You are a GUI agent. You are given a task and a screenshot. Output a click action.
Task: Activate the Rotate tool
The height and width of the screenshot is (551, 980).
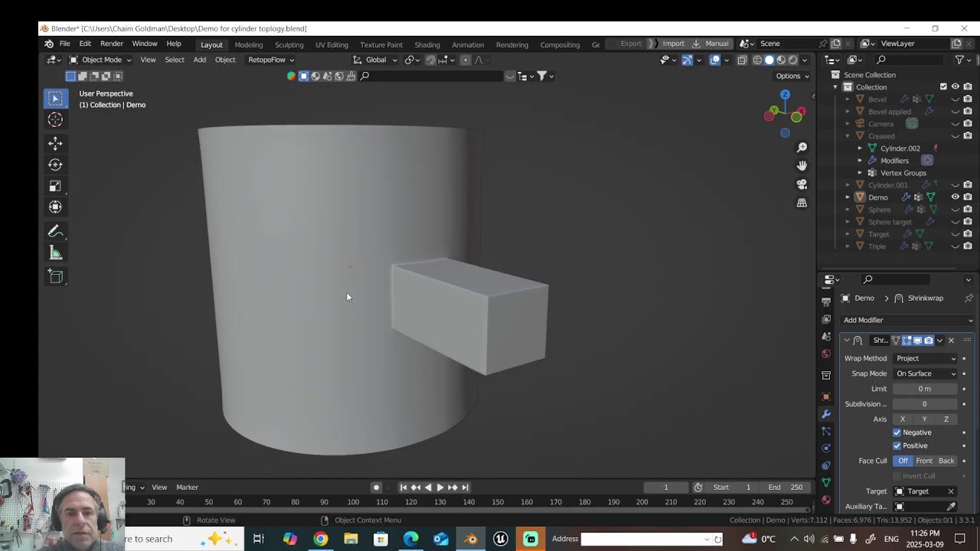(55, 165)
